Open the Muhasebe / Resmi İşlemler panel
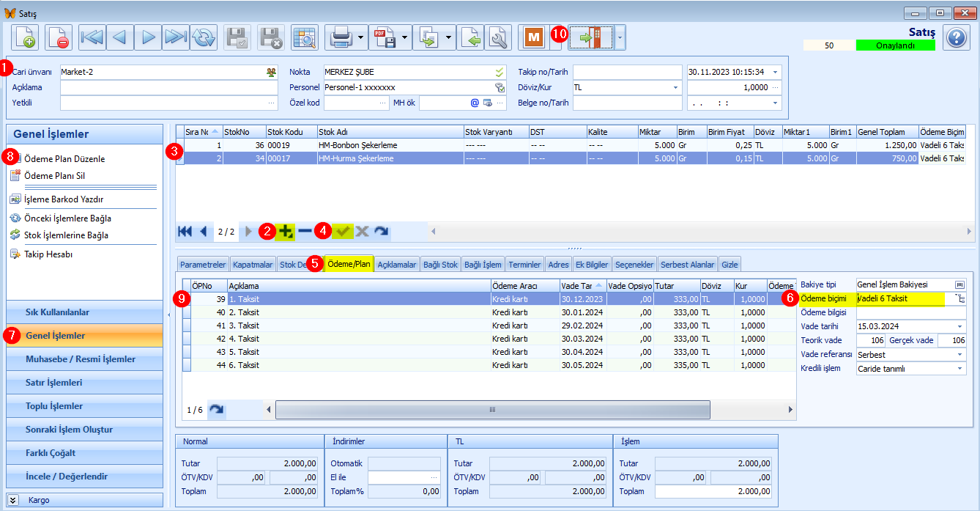This screenshot has width=980, height=511. [x=84, y=359]
